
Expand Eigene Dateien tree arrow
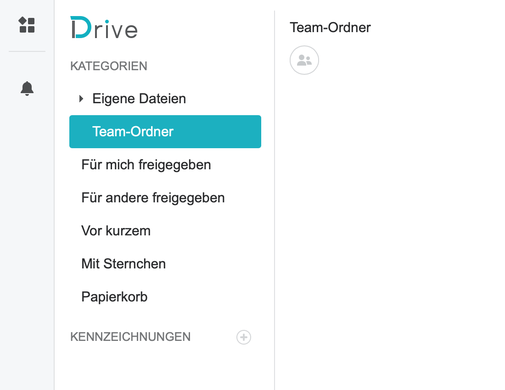pyautogui.click(x=81, y=99)
